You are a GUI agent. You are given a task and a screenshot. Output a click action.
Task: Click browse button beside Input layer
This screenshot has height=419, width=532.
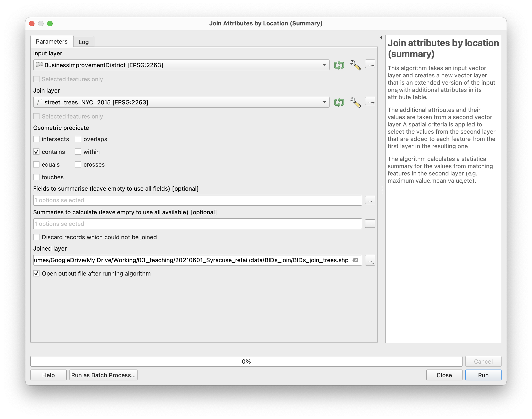[x=370, y=64]
